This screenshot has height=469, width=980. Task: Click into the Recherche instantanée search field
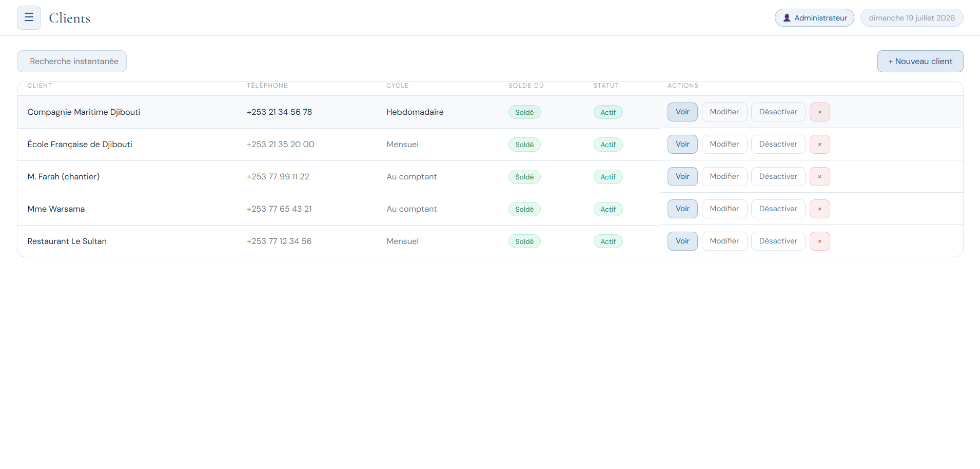pyautogui.click(x=72, y=61)
